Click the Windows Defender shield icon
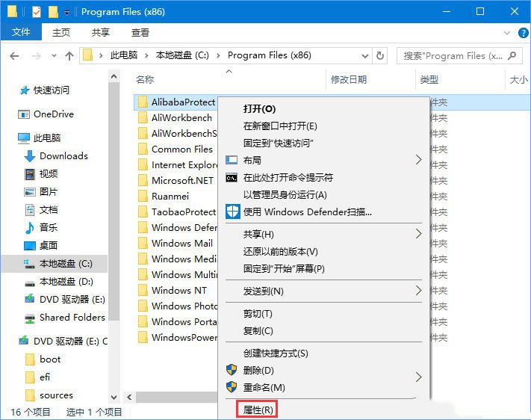This screenshot has height=420, width=531. tap(233, 211)
